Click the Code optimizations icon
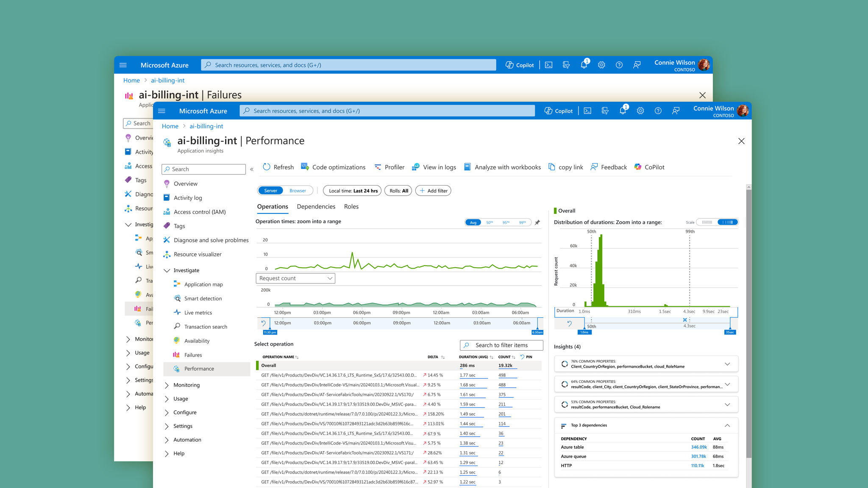This screenshot has width=868, height=488. (305, 167)
